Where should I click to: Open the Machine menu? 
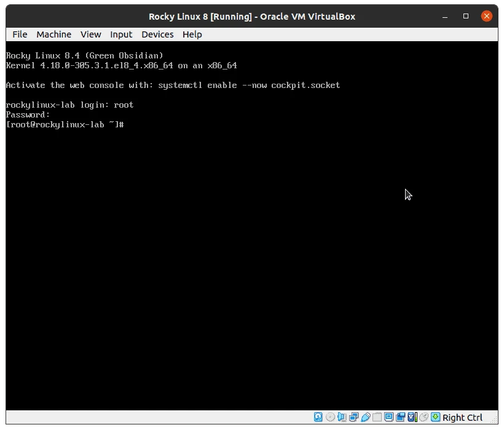coord(53,34)
